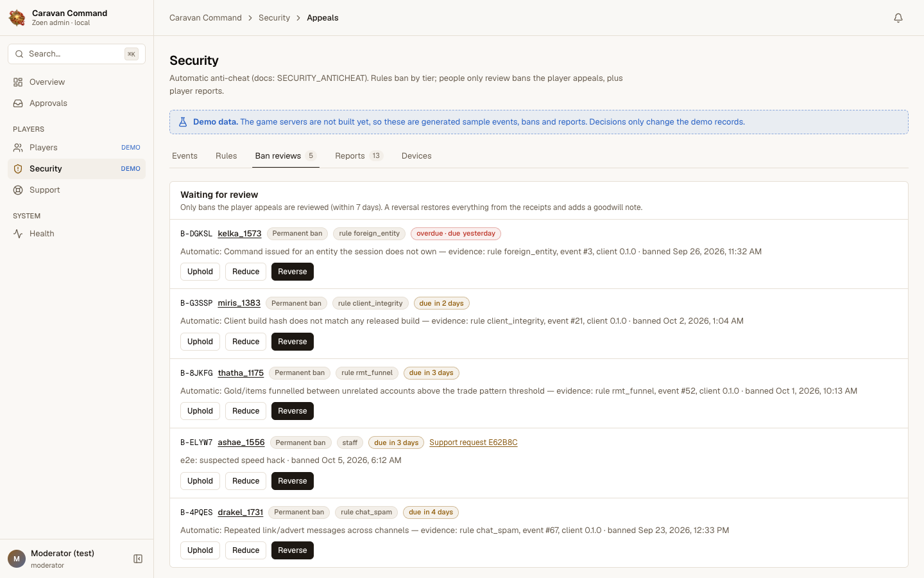Click the Moderator avatar circle

(x=17, y=559)
